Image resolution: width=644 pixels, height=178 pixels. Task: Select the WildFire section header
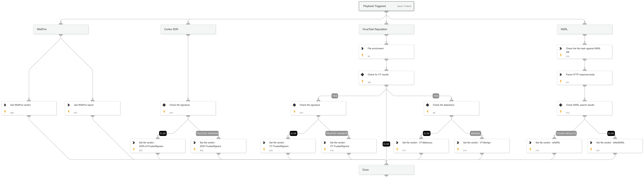pos(61,29)
